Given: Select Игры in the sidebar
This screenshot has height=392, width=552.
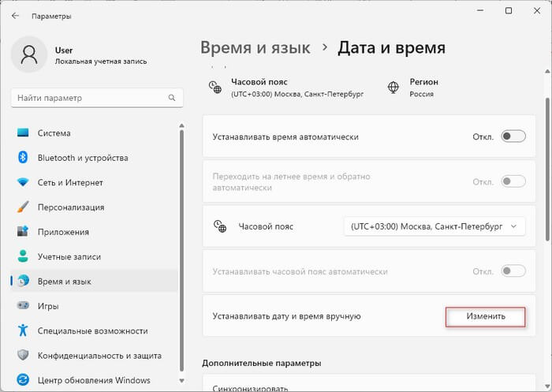Looking at the screenshot, I should [x=94, y=306].
